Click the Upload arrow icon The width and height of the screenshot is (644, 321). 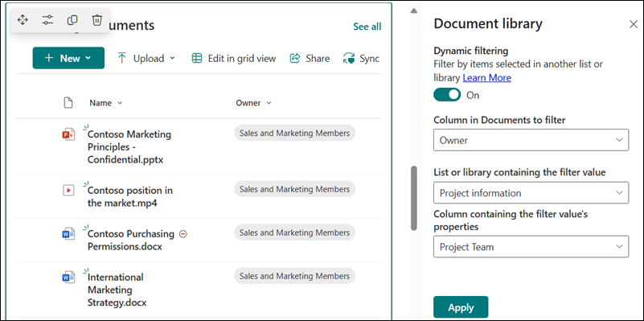121,59
